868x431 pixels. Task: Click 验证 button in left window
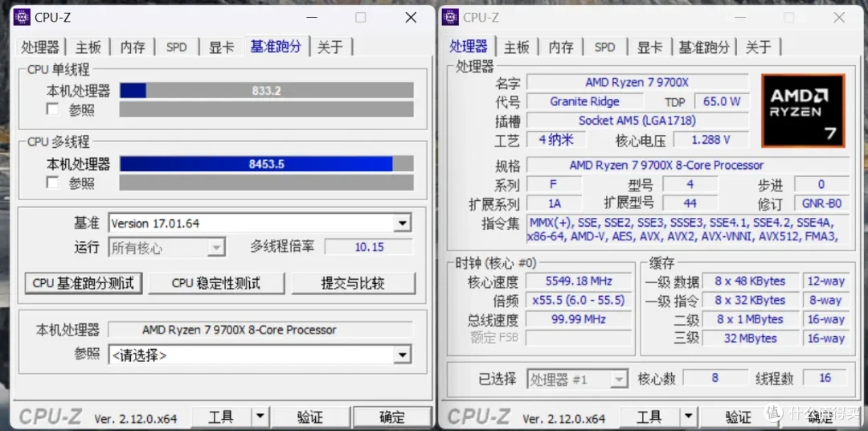coord(310,417)
